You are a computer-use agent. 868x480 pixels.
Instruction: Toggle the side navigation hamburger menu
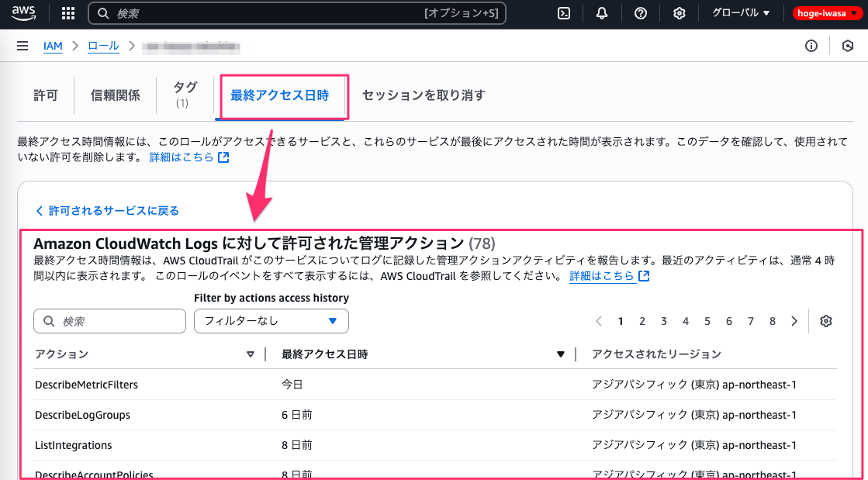tap(22, 46)
